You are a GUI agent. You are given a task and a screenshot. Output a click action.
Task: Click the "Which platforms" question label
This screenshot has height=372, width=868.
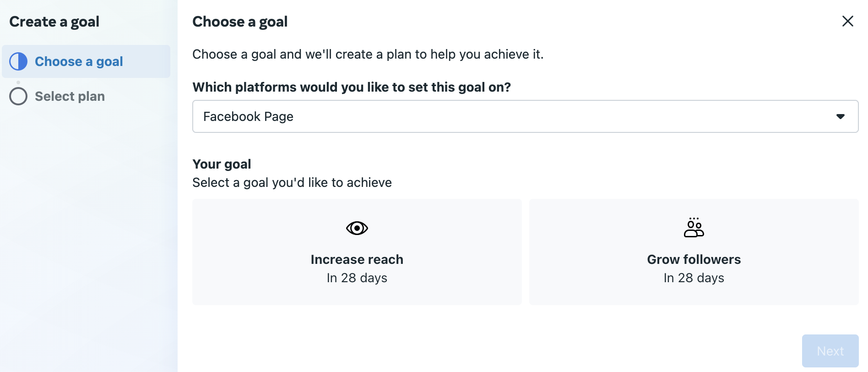(351, 87)
